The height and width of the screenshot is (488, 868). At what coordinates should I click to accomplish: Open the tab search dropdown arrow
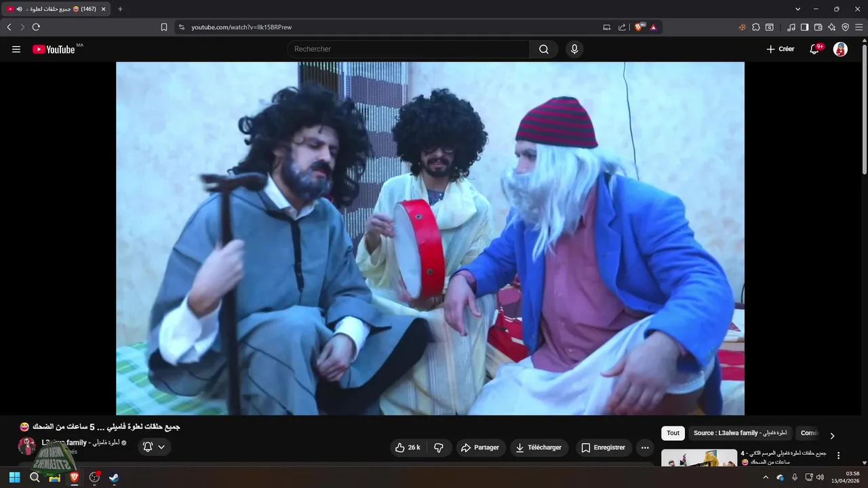[797, 9]
